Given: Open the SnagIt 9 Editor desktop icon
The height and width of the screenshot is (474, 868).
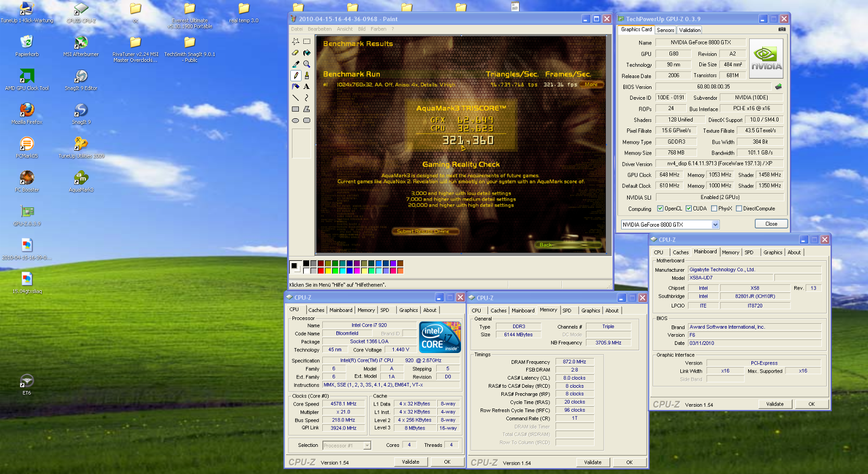Looking at the screenshot, I should click(81, 80).
